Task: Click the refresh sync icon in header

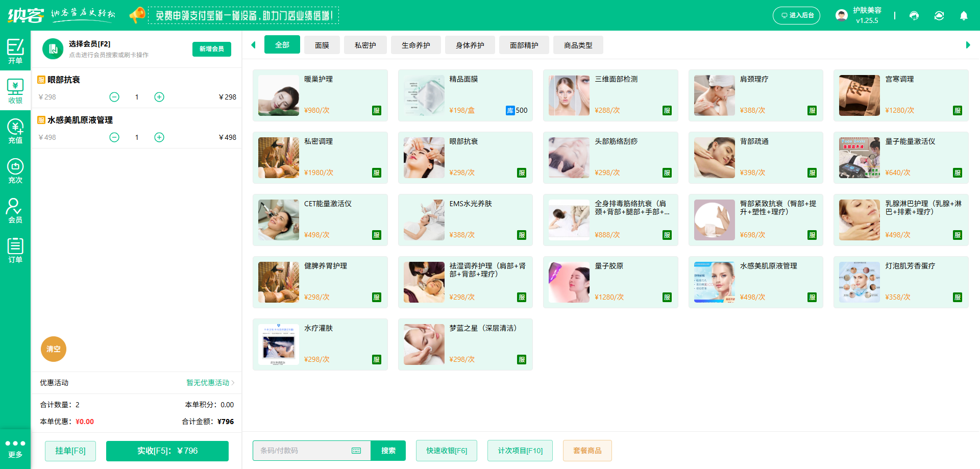Action: (939, 15)
